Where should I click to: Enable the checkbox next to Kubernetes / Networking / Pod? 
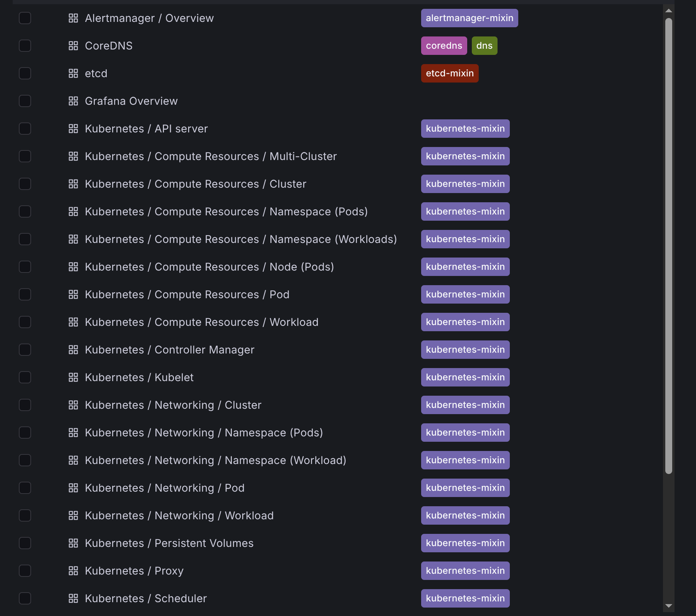tap(25, 488)
